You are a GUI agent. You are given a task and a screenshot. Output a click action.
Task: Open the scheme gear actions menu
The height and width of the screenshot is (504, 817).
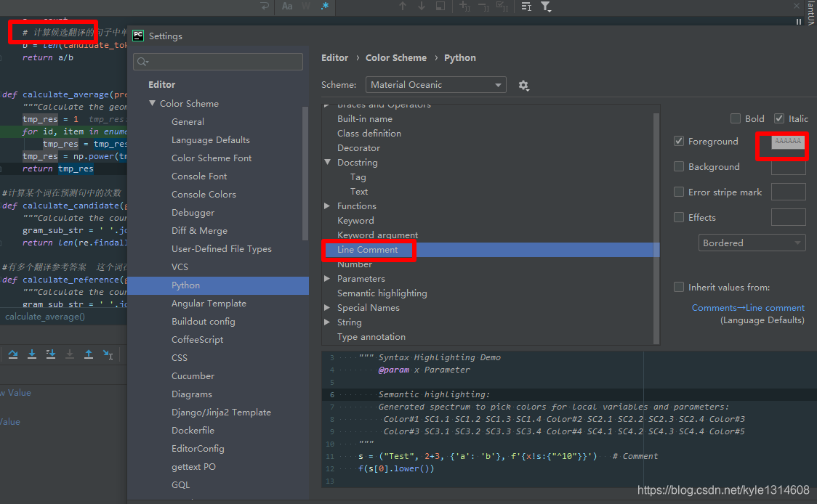[523, 86]
